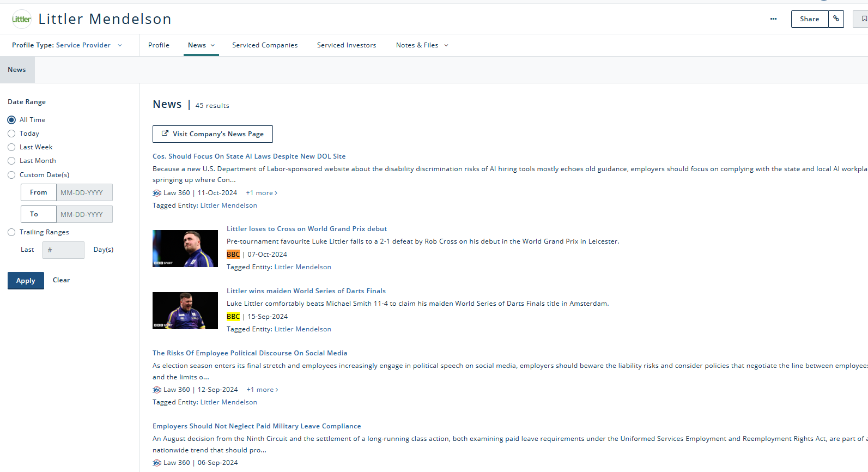
Task: Click the yellow BBC source badge
Action: pyautogui.click(x=233, y=317)
